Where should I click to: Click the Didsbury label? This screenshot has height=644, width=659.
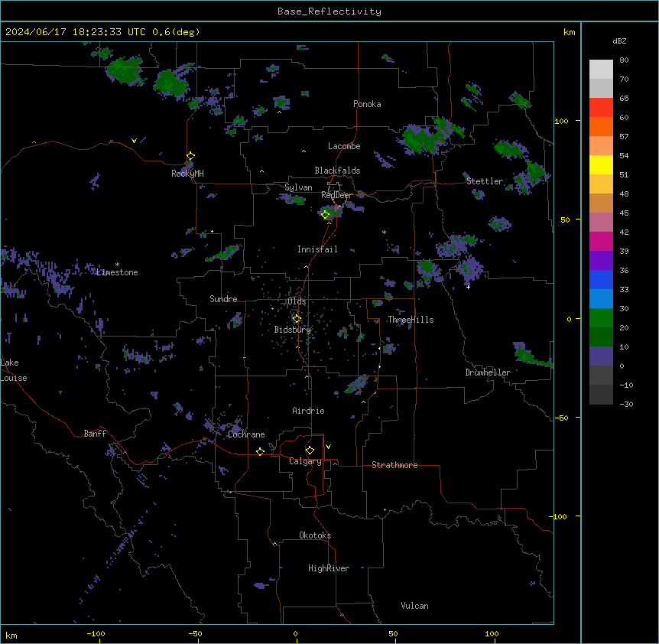point(293,330)
